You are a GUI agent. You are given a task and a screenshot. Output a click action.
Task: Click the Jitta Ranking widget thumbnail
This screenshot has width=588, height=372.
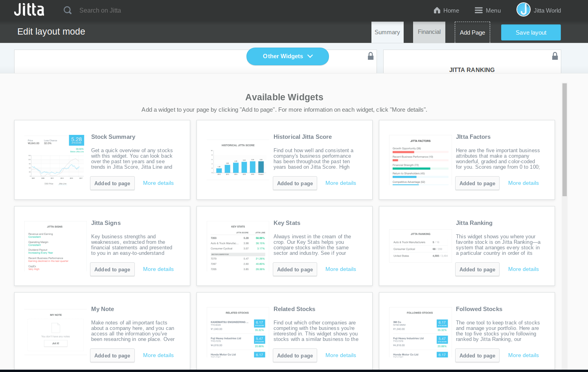[x=420, y=246]
